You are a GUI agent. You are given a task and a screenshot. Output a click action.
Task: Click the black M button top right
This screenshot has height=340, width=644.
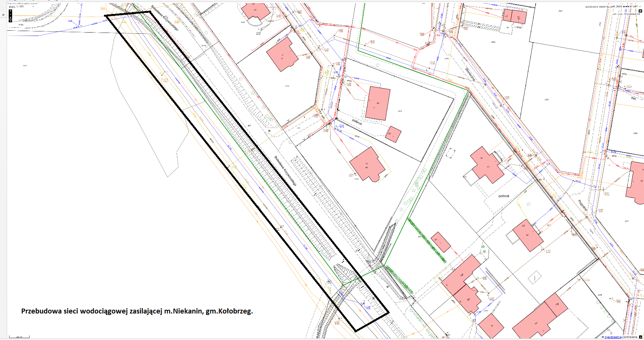641,11
